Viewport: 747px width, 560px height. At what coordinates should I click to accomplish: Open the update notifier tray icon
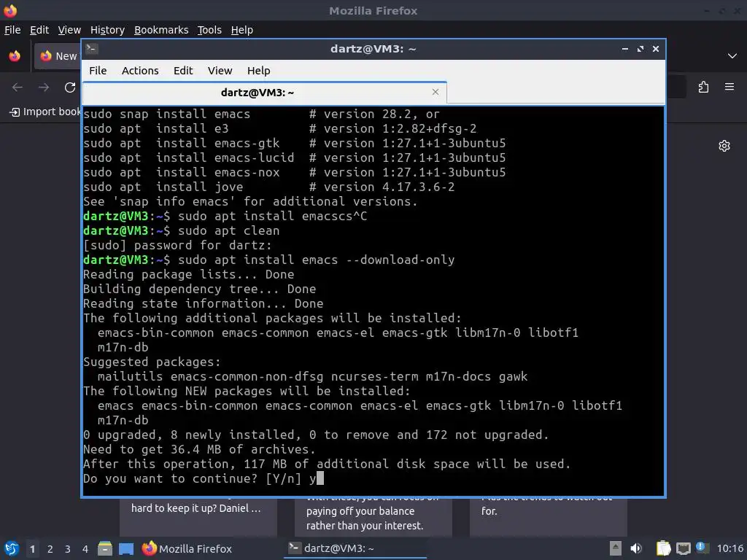(x=702, y=548)
